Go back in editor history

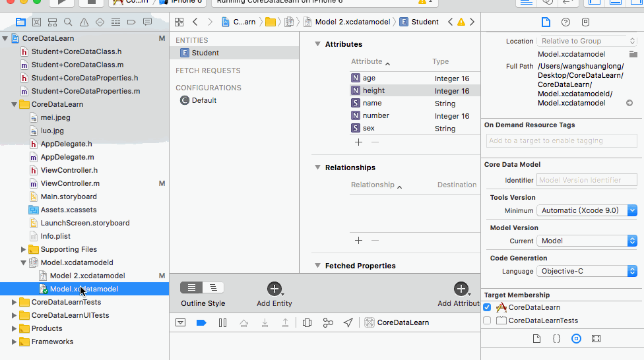[195, 22]
